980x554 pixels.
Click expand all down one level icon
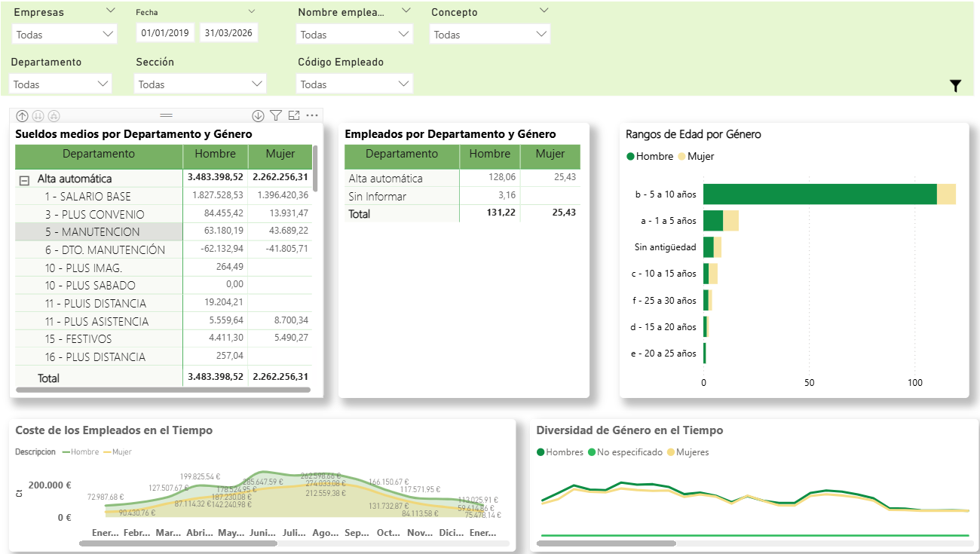53,116
